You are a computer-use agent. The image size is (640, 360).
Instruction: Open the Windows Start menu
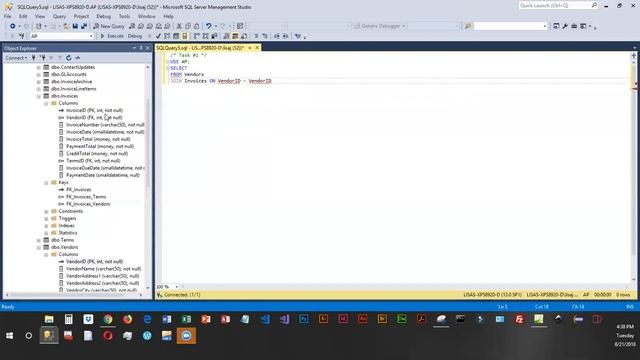coord(9,336)
